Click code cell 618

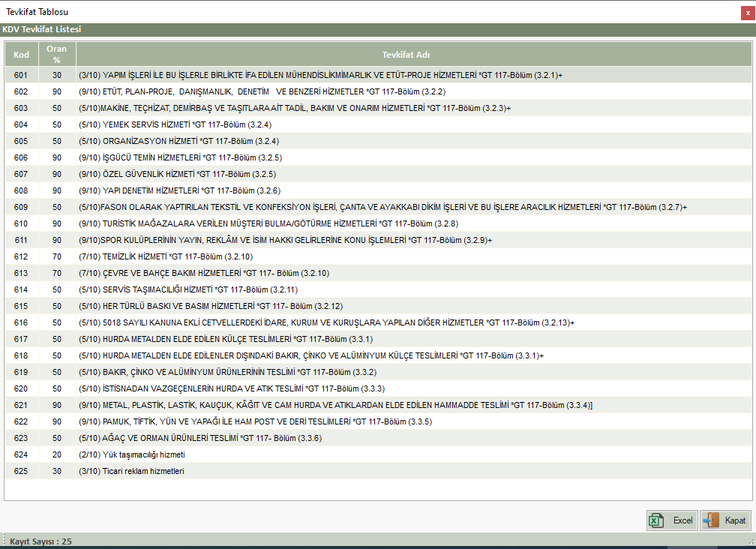click(21, 355)
